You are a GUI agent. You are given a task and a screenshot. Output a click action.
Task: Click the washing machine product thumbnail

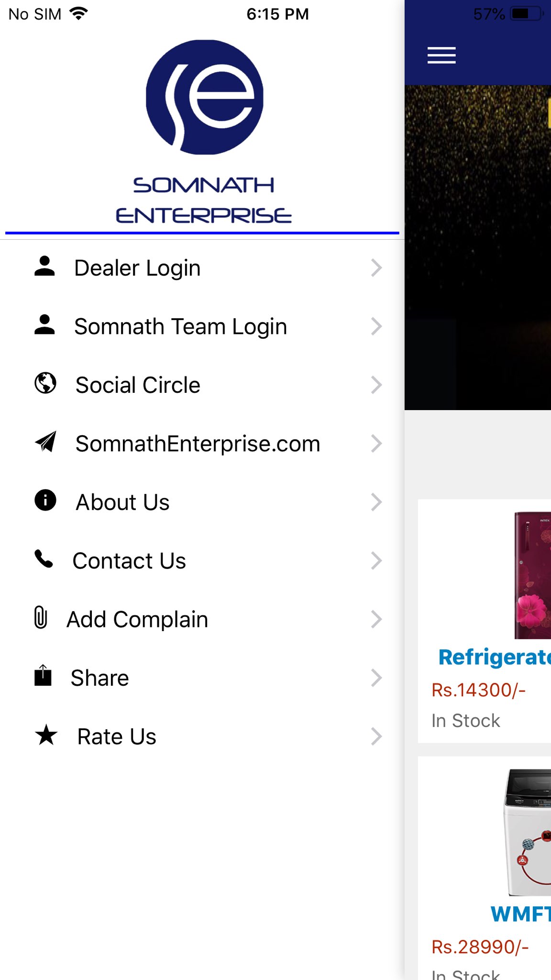pyautogui.click(x=527, y=832)
